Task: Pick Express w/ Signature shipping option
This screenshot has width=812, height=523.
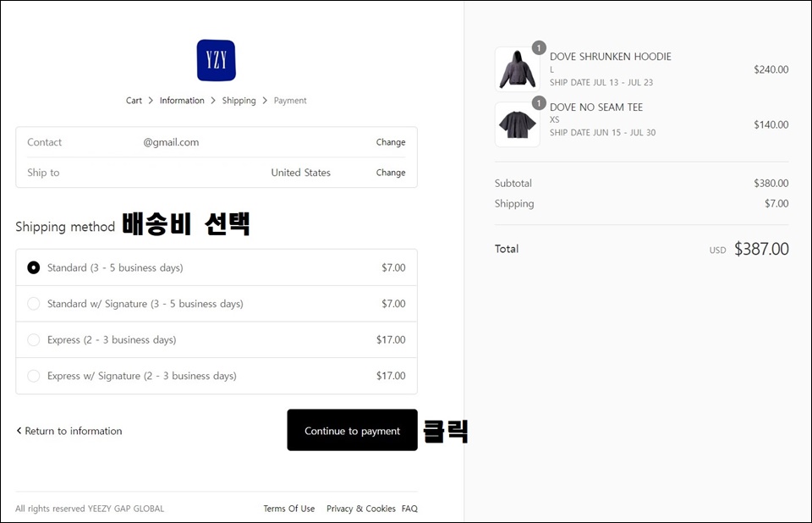Action: coord(217,376)
